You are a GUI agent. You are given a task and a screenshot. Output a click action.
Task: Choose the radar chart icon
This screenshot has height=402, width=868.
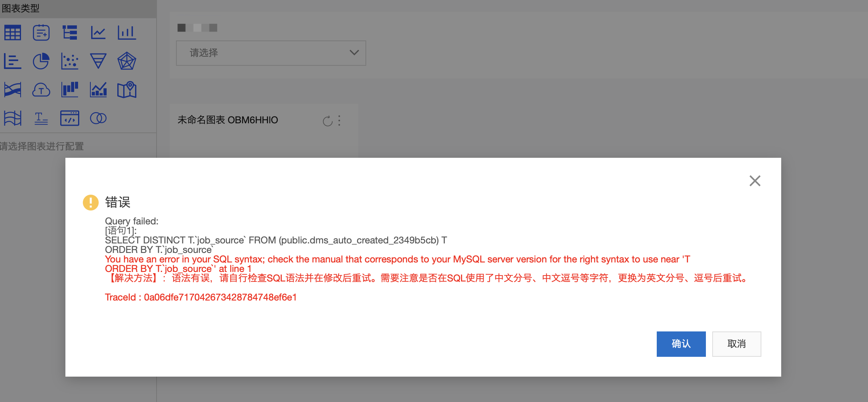coord(127,61)
